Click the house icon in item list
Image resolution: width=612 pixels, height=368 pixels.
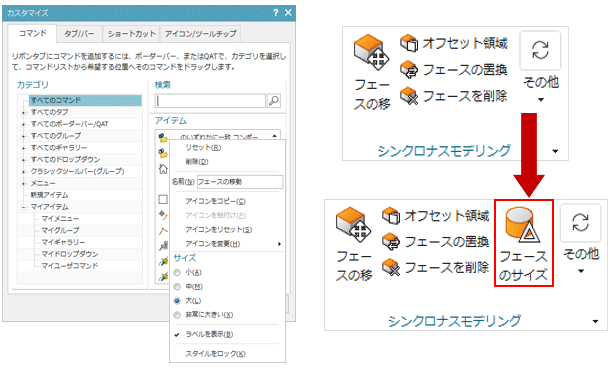[163, 169]
